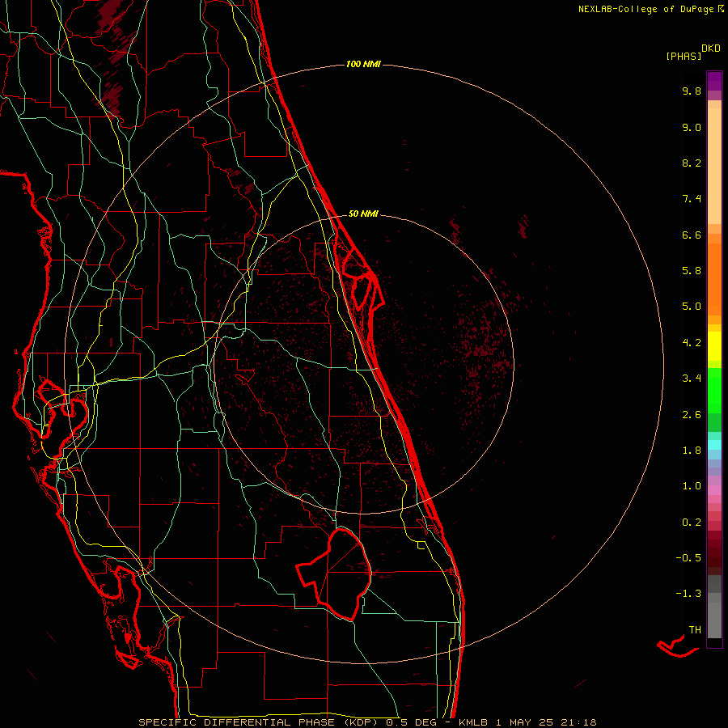Select the 6.6 value on the legend

pos(692,235)
